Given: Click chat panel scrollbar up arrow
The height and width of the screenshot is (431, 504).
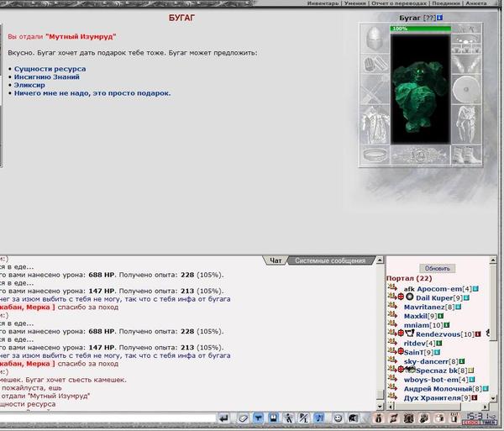Looking at the screenshot, I should tap(380, 260).
